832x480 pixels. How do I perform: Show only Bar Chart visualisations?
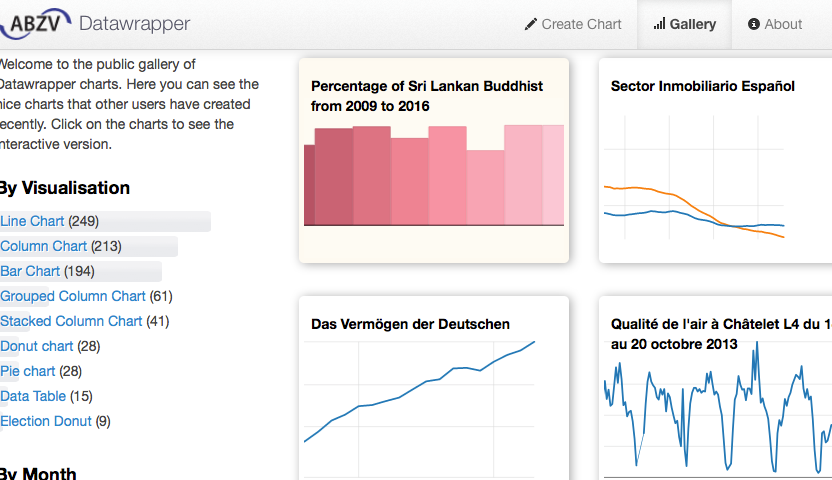30,271
